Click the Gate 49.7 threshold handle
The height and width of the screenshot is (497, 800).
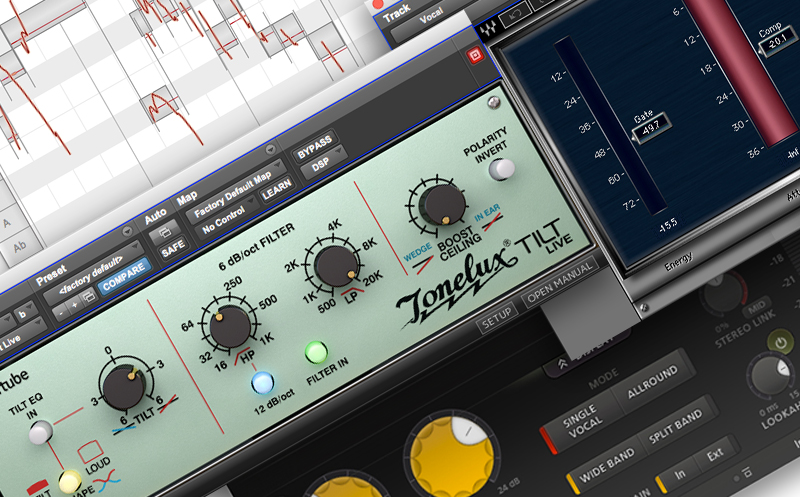(651, 127)
